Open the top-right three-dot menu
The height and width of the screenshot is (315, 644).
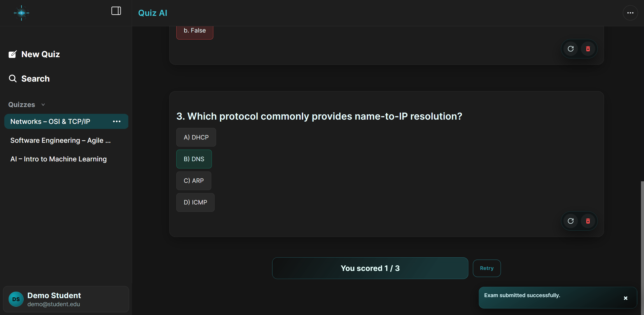point(630,13)
